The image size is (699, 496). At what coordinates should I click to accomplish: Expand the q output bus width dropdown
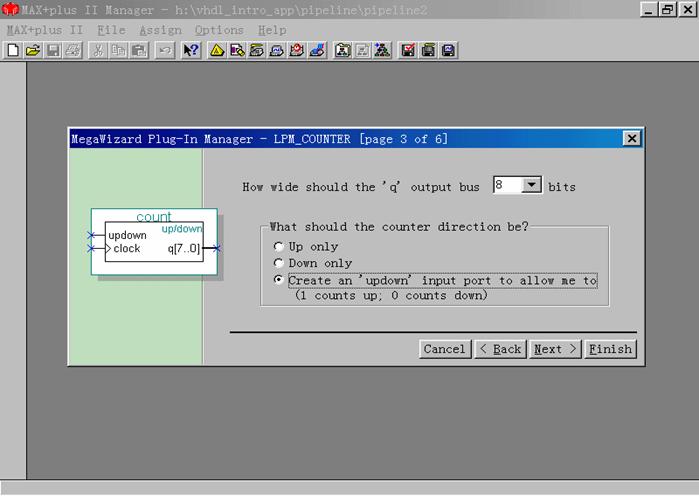[x=531, y=185]
